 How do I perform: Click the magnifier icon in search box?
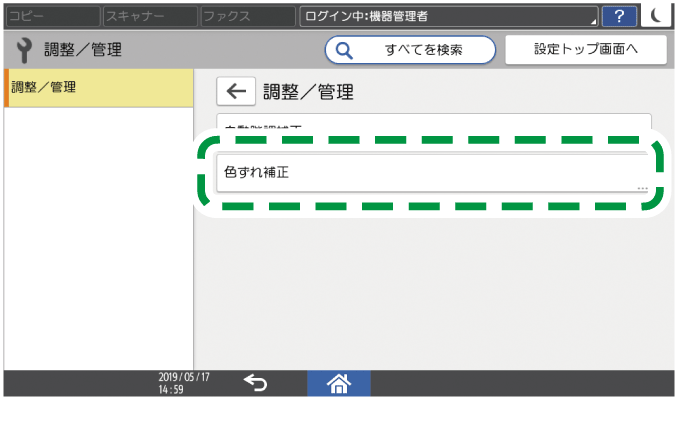[x=344, y=50]
